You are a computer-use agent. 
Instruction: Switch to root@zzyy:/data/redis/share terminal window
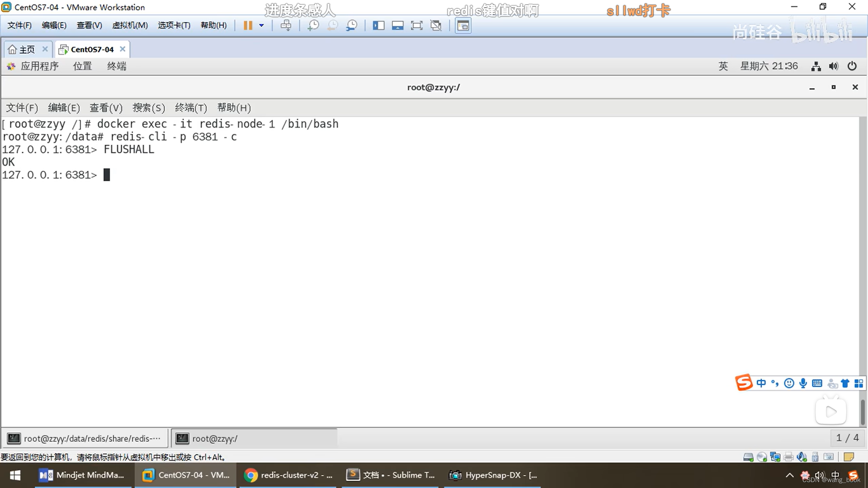coord(85,438)
